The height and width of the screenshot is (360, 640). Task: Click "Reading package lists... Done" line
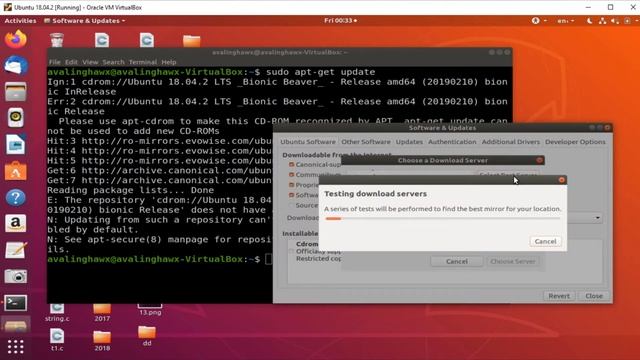130,190
